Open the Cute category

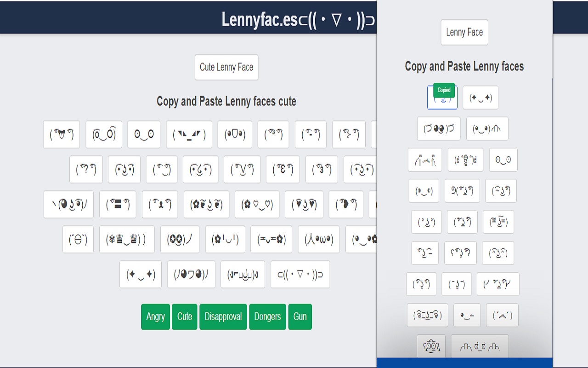pos(185,316)
